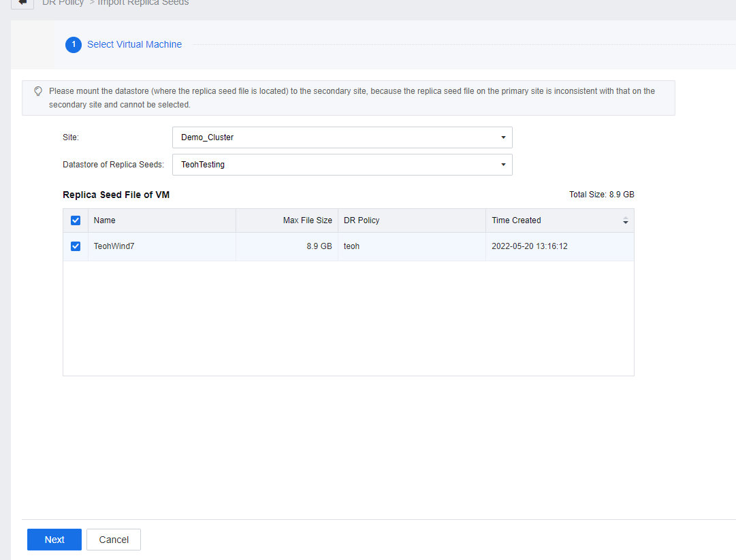
Task: Click the 2022-05-20 13:16:12 time cell
Action: [x=530, y=246]
